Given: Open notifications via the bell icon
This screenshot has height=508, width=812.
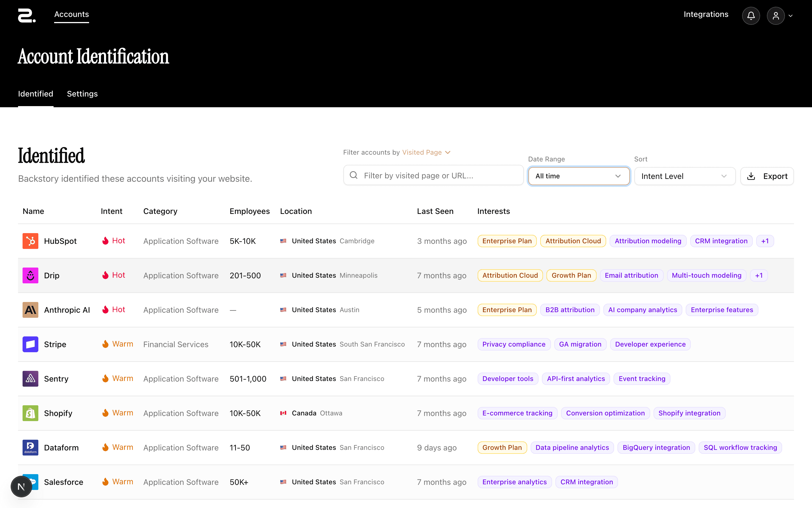Looking at the screenshot, I should (751, 16).
